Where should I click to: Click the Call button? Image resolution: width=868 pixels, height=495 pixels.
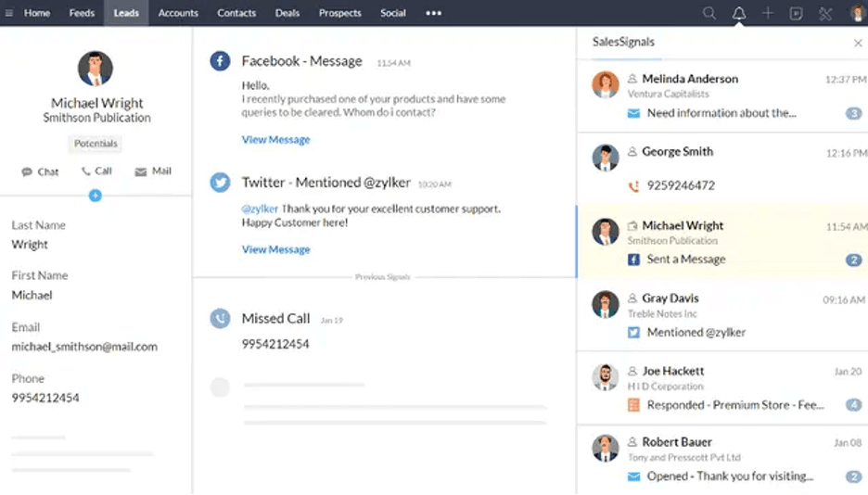[x=96, y=171]
